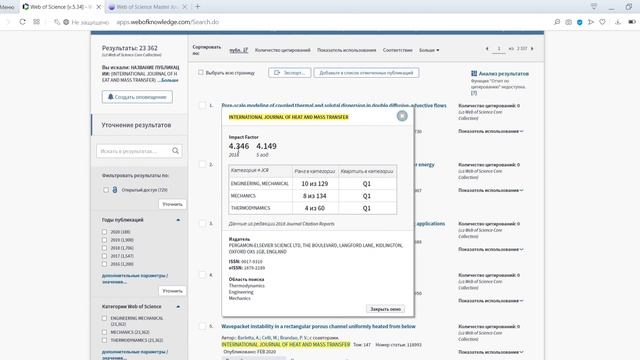
Task: Check the 2017 publication year filter
Action: click(x=104, y=256)
